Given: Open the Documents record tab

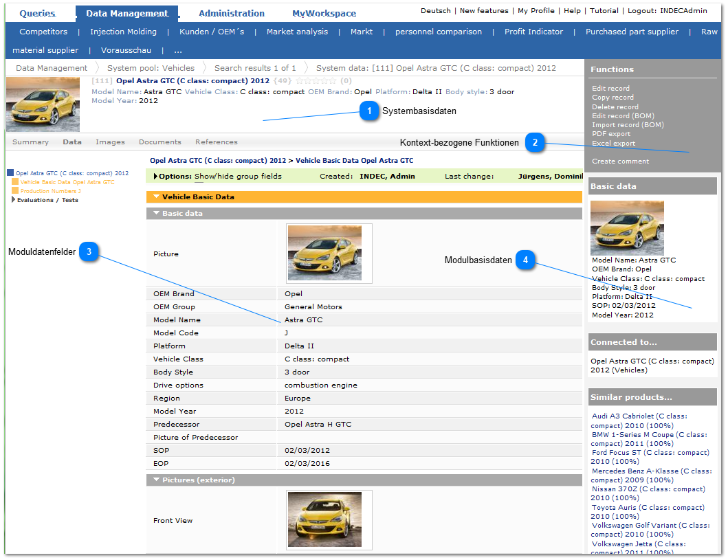Looking at the screenshot, I should click(159, 142).
